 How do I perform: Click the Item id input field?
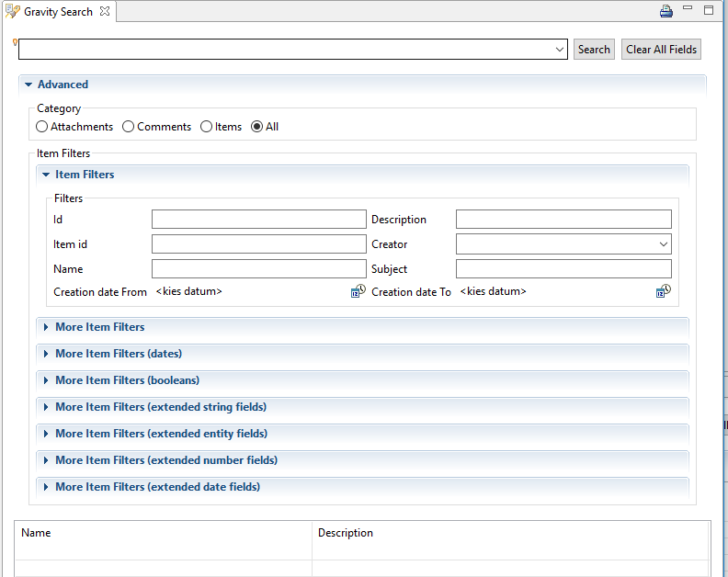click(258, 244)
